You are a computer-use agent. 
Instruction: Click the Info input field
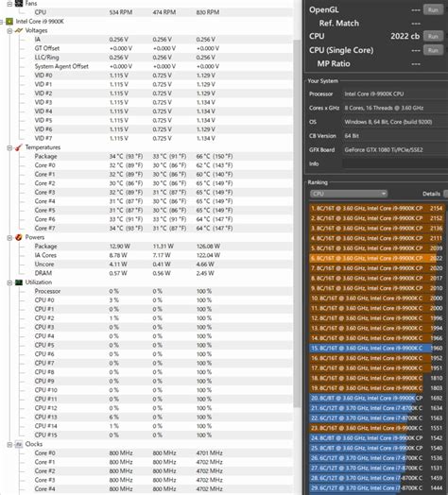(x=395, y=163)
